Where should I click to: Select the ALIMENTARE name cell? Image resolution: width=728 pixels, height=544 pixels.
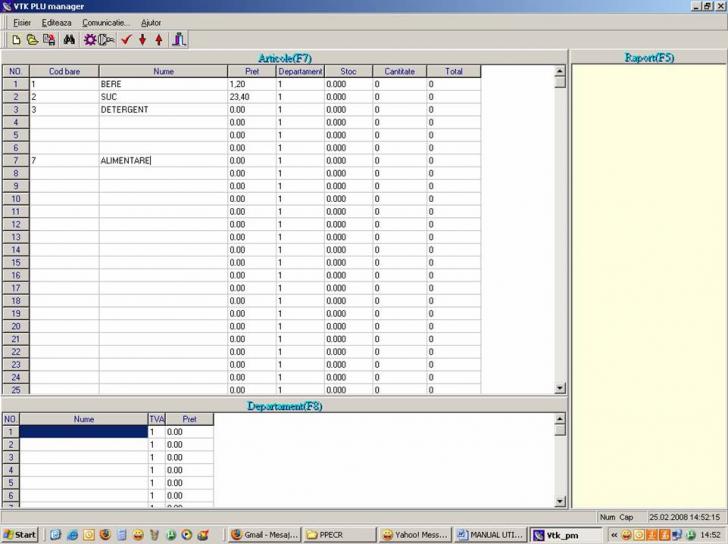tap(161, 161)
